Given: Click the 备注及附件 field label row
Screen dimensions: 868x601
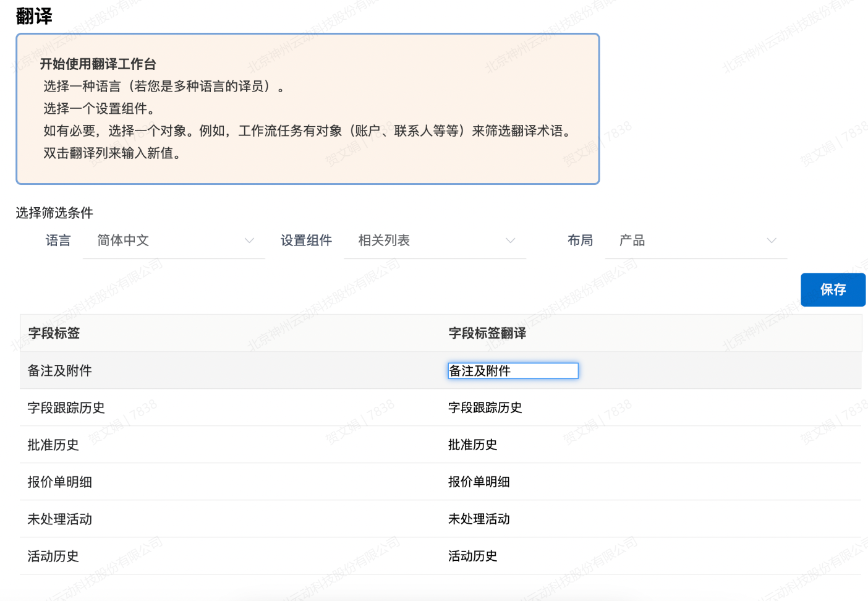Looking at the screenshot, I should click(59, 371).
